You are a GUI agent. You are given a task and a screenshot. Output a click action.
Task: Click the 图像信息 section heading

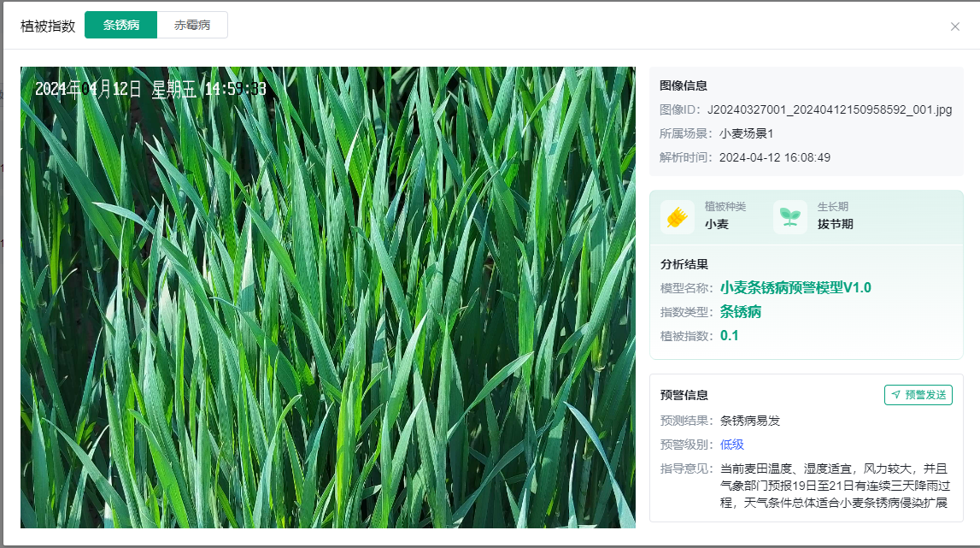(x=684, y=85)
